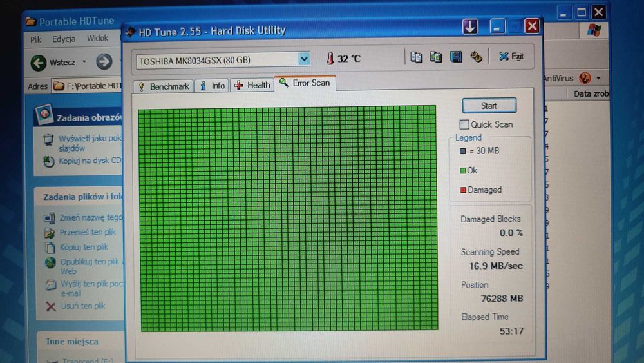Enable the Quick Scan checkbox
This screenshot has width=644, height=363.
pos(464,124)
